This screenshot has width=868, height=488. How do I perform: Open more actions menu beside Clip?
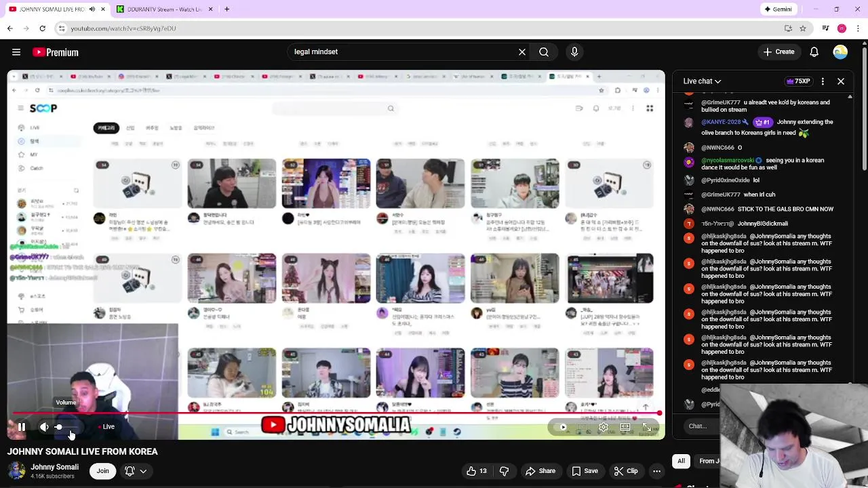tap(656, 471)
